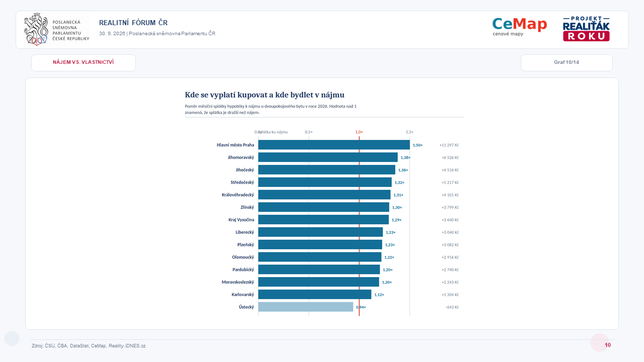Click the "Kraj Vysočina" row label
The width and height of the screenshot is (644, 362).
pyautogui.click(x=242, y=220)
